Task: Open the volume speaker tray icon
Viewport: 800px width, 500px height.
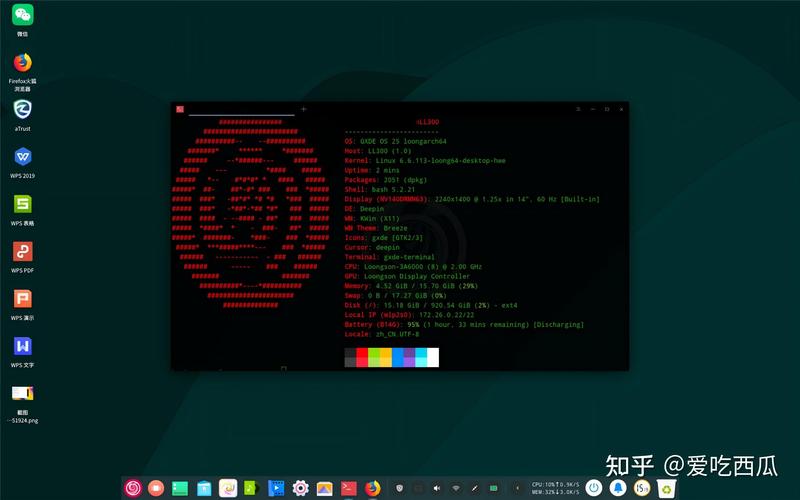Action: coord(437,488)
